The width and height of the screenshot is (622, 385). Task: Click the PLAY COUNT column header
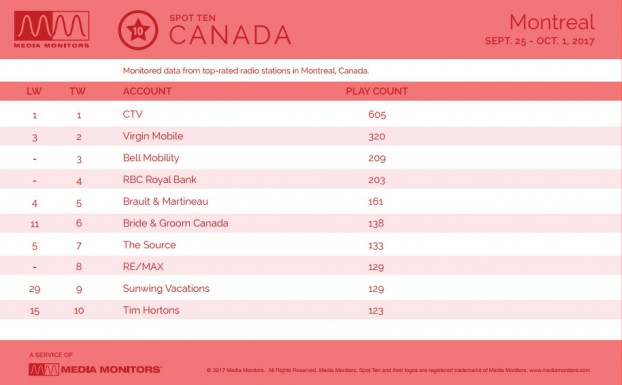pyautogui.click(x=376, y=91)
